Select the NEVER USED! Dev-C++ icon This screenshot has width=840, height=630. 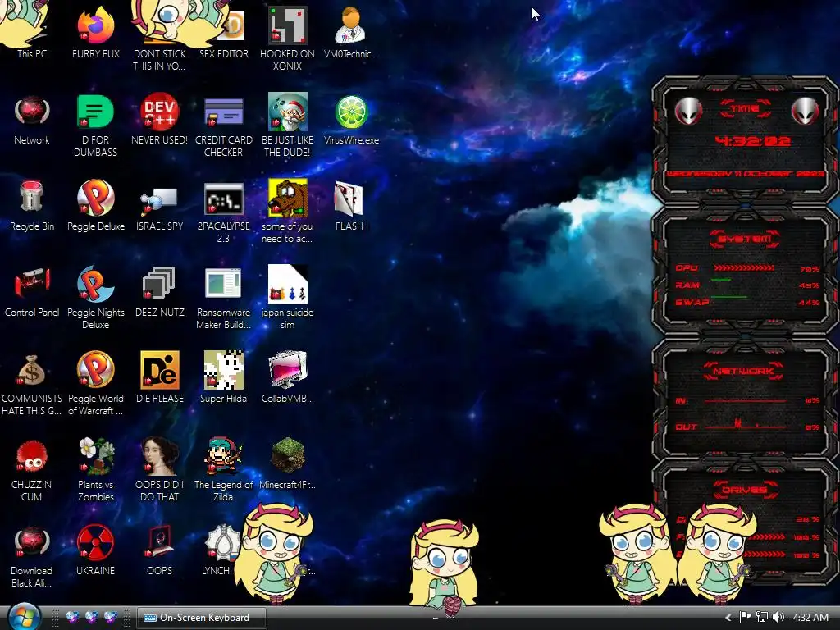coord(160,119)
